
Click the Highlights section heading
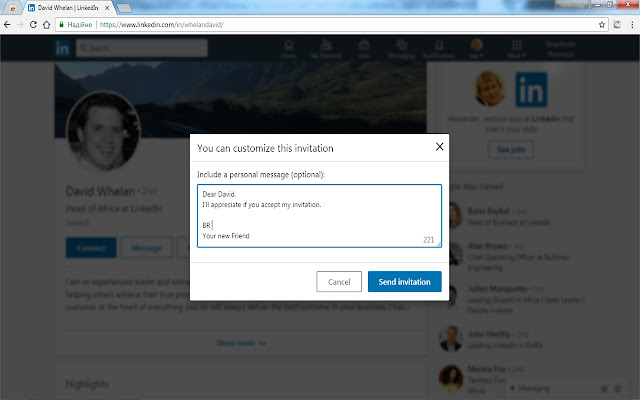tap(87, 384)
